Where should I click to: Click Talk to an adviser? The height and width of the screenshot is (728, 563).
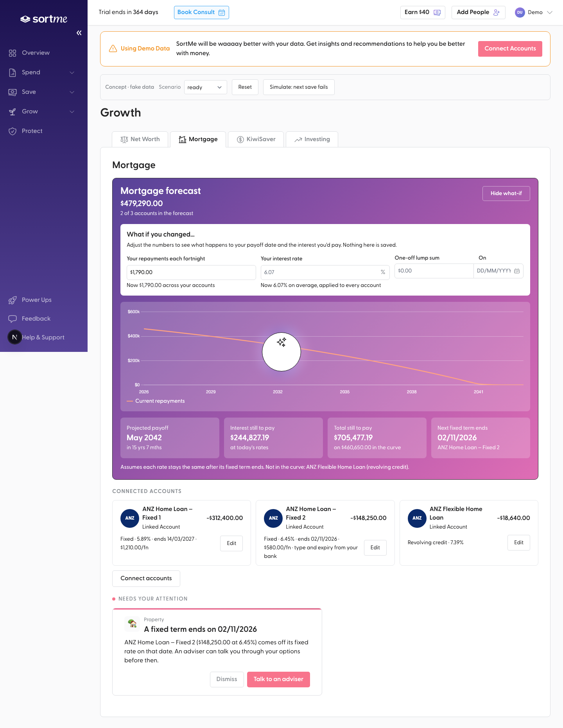(278, 680)
